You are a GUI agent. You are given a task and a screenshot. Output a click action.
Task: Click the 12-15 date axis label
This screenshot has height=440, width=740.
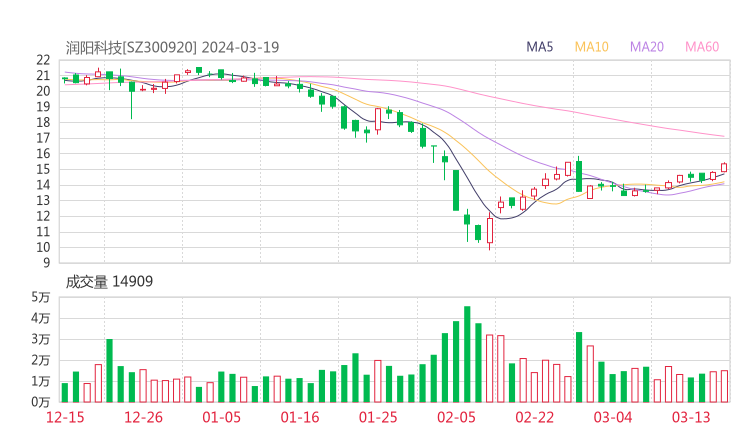pos(65,417)
